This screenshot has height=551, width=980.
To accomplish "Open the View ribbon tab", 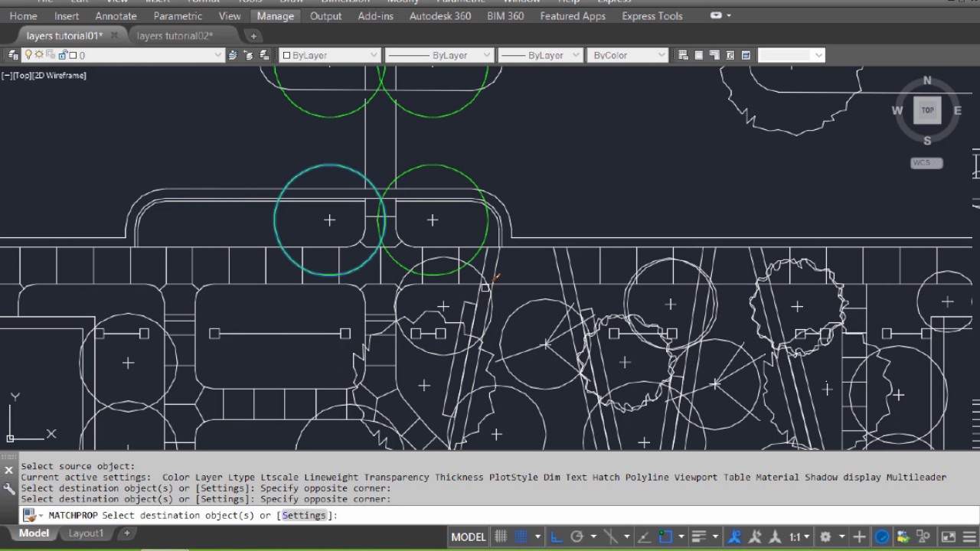I will pyautogui.click(x=230, y=15).
